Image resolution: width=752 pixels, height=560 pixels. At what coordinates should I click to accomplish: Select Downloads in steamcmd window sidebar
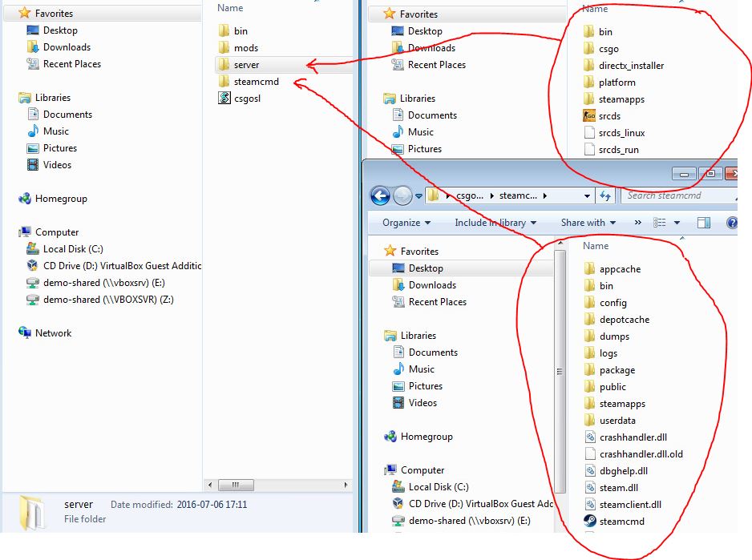[x=424, y=284]
